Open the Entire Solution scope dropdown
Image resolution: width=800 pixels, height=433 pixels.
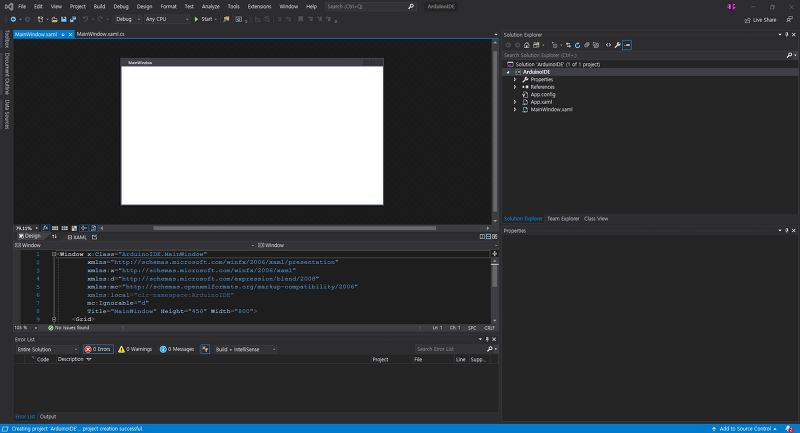(x=46, y=349)
